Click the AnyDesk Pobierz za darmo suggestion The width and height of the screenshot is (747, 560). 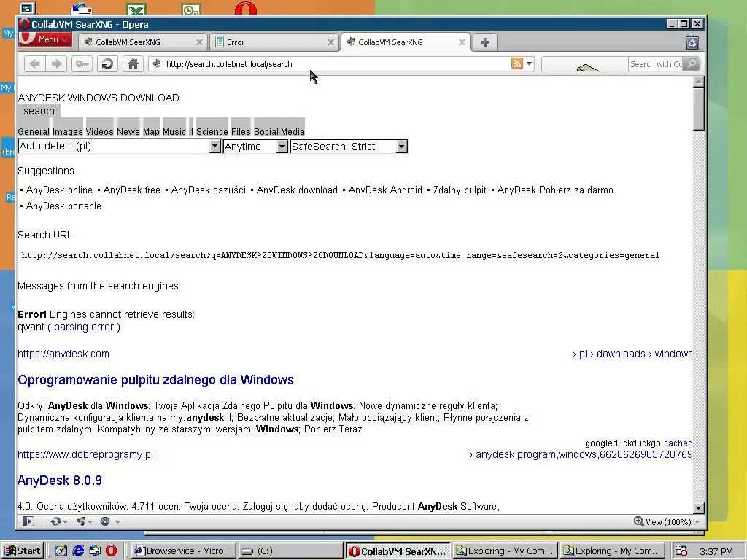pos(555,190)
